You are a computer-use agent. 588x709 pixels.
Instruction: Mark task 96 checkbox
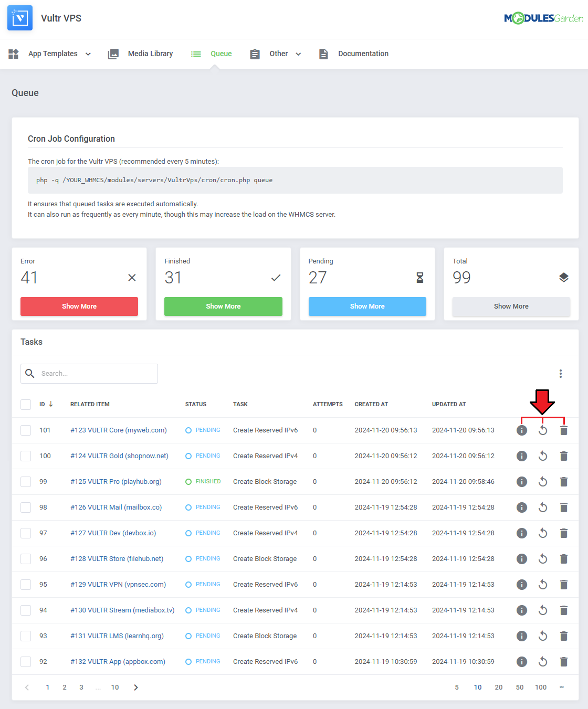(26, 559)
